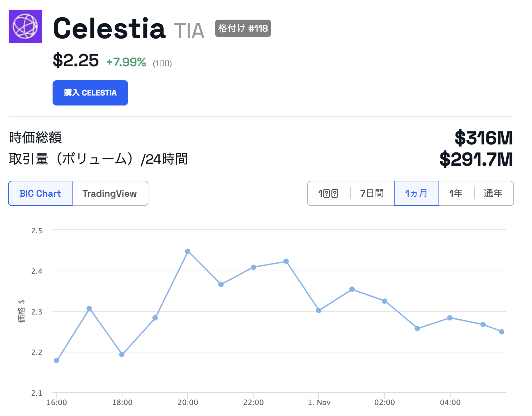This screenshot has width=532, height=416.
Task: Switch to the BIC Chart tab
Action: tap(40, 193)
